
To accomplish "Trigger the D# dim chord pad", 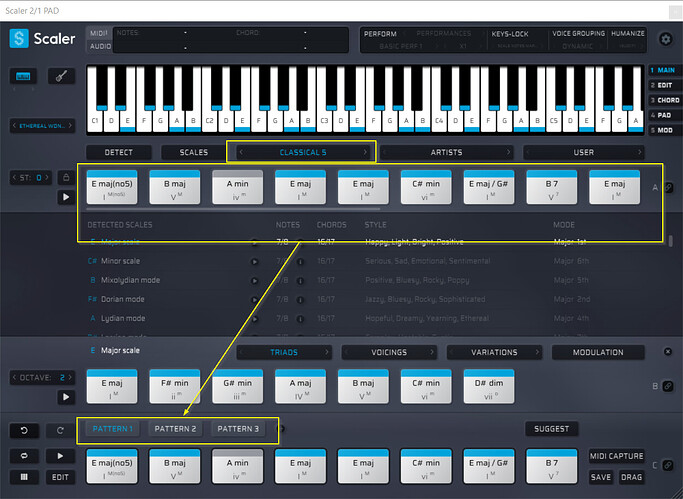I will [x=489, y=386].
